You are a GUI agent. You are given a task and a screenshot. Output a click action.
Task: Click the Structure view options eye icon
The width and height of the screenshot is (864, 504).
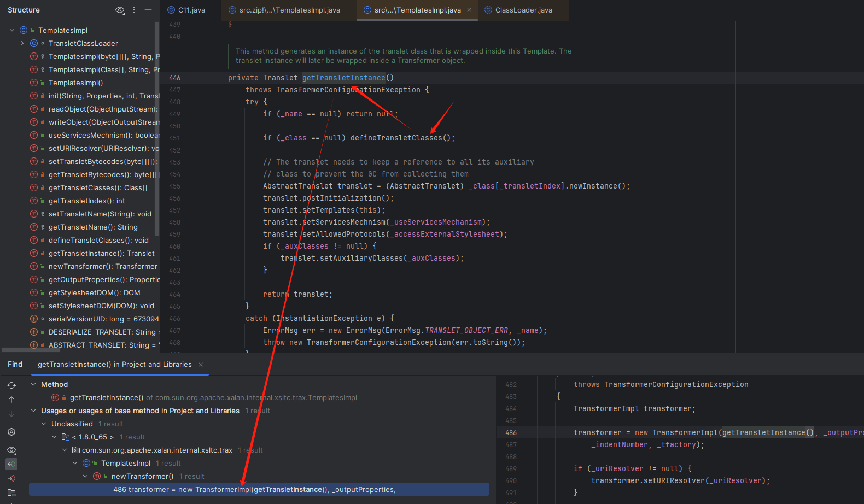pos(120,10)
